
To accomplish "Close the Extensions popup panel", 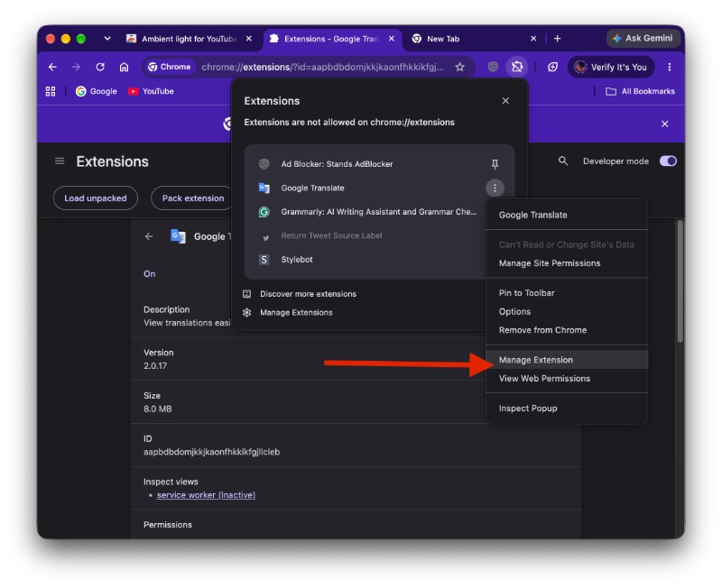I will point(505,101).
